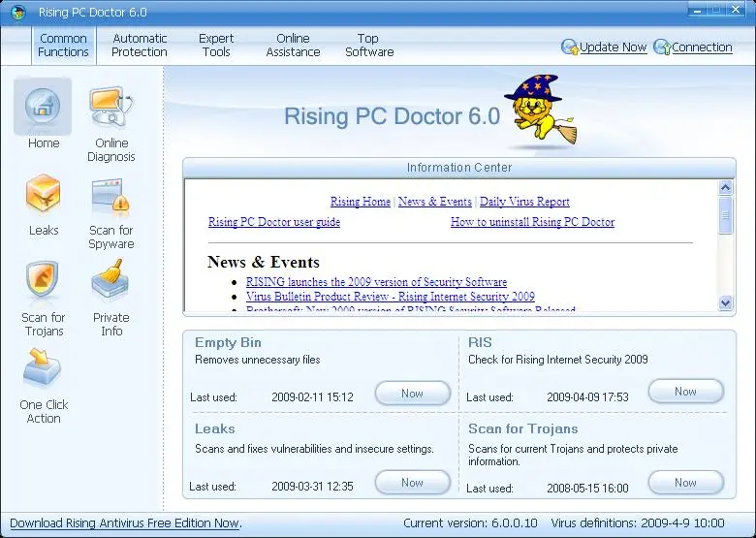The image size is (756, 538).
Task: Click the Current version 6.0.0.10 text
Action: point(470,523)
